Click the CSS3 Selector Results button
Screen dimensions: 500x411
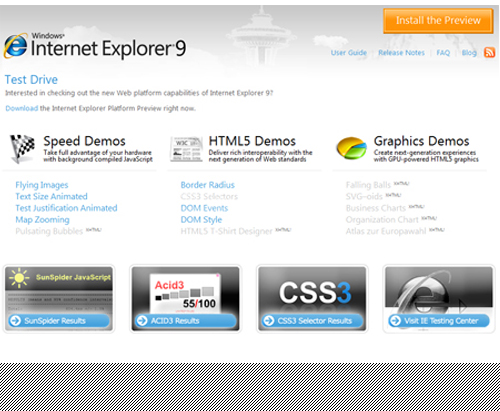[x=312, y=321]
